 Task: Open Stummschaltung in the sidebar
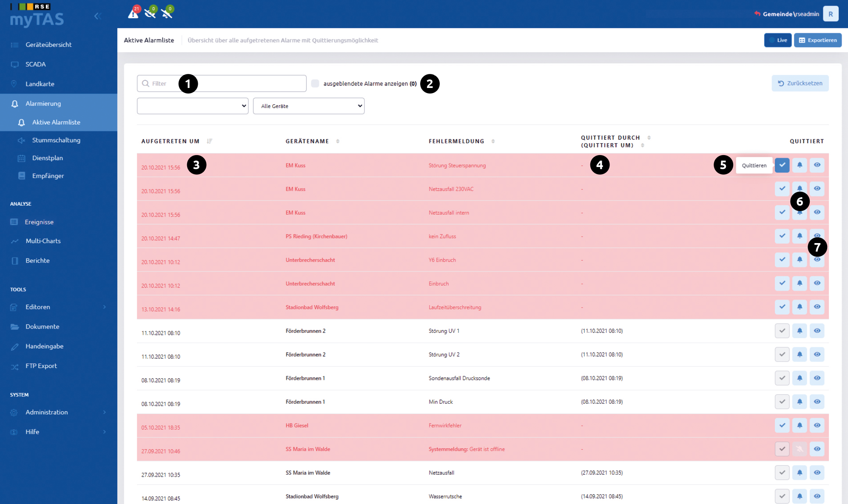click(x=56, y=140)
